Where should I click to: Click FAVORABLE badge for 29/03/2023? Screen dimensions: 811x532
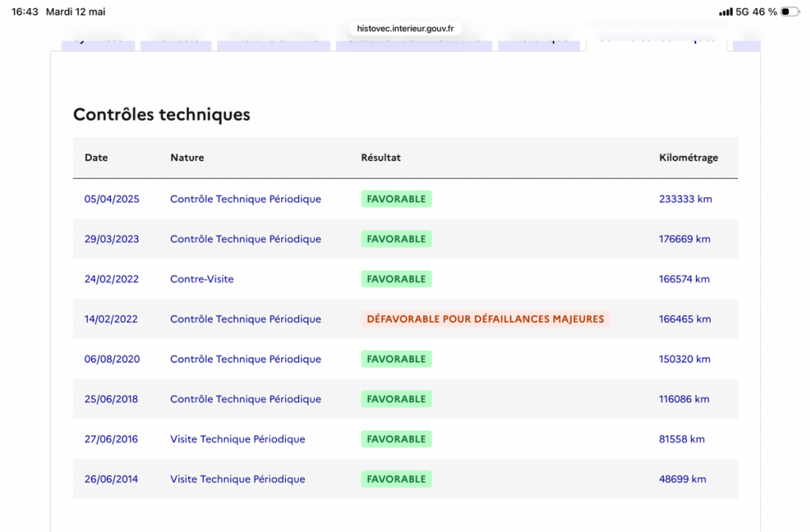coord(396,239)
